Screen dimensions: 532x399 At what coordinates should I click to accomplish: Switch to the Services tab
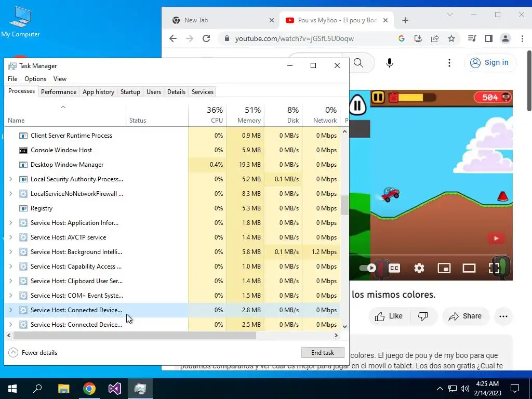coord(203,92)
